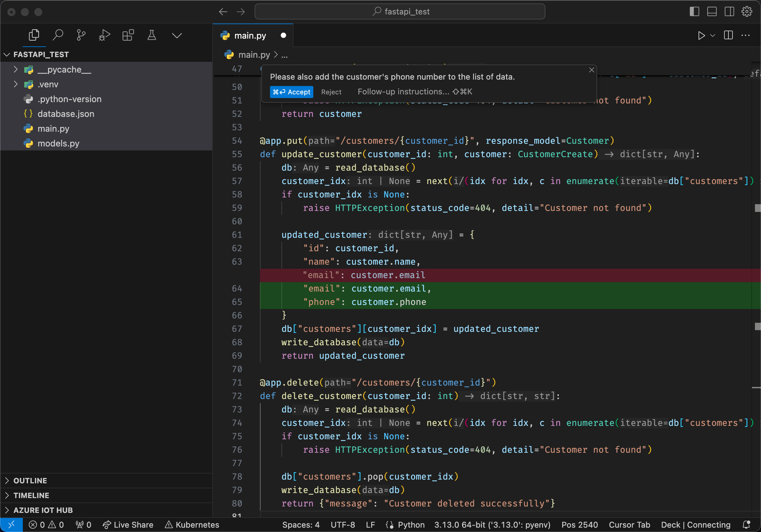Open the editor more actions menu
Viewport: 761px width, 532px height.
pos(746,35)
